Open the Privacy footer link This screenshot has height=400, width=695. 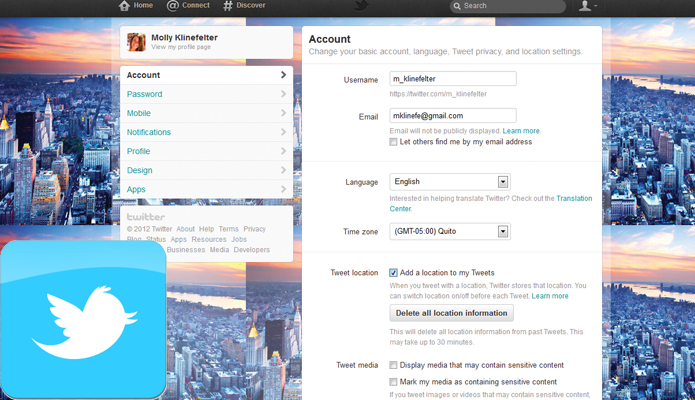(x=254, y=229)
